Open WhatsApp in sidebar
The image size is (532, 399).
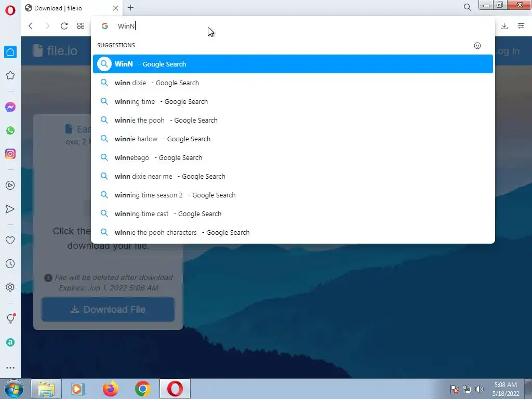(10, 130)
